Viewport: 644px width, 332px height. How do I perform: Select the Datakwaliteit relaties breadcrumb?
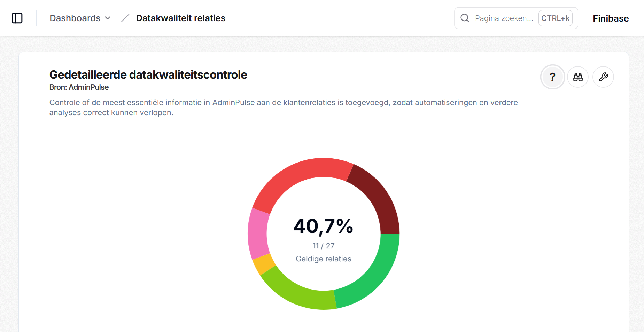pos(180,18)
